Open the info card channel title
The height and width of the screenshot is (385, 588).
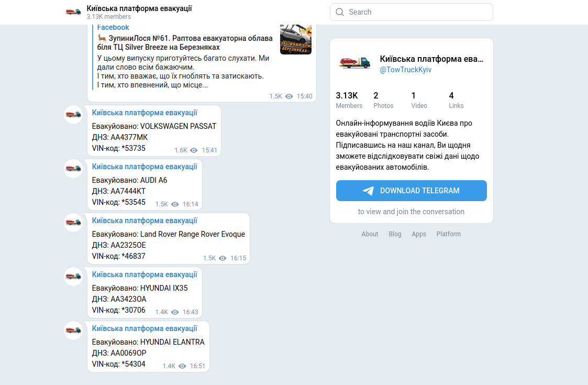click(431, 59)
